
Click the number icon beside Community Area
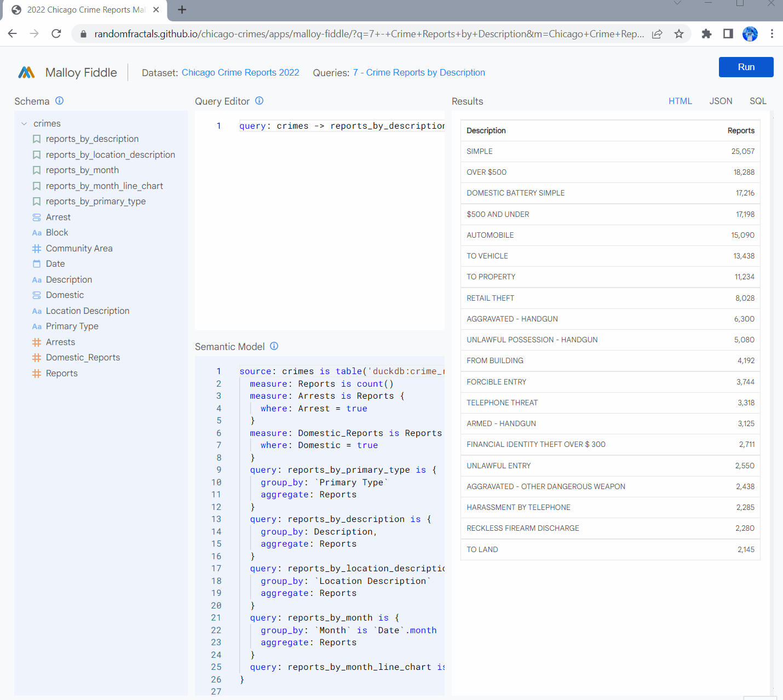(x=37, y=249)
